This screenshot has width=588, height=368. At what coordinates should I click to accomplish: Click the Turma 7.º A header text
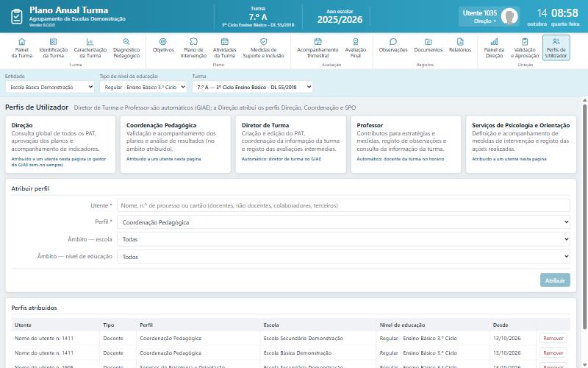click(x=258, y=17)
